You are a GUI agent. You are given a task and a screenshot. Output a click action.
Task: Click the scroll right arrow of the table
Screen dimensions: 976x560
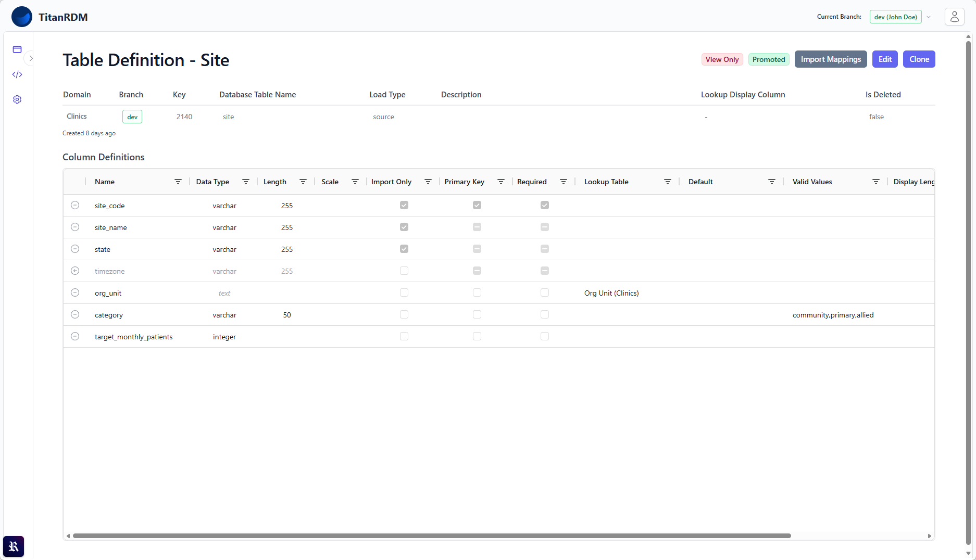[x=930, y=536]
